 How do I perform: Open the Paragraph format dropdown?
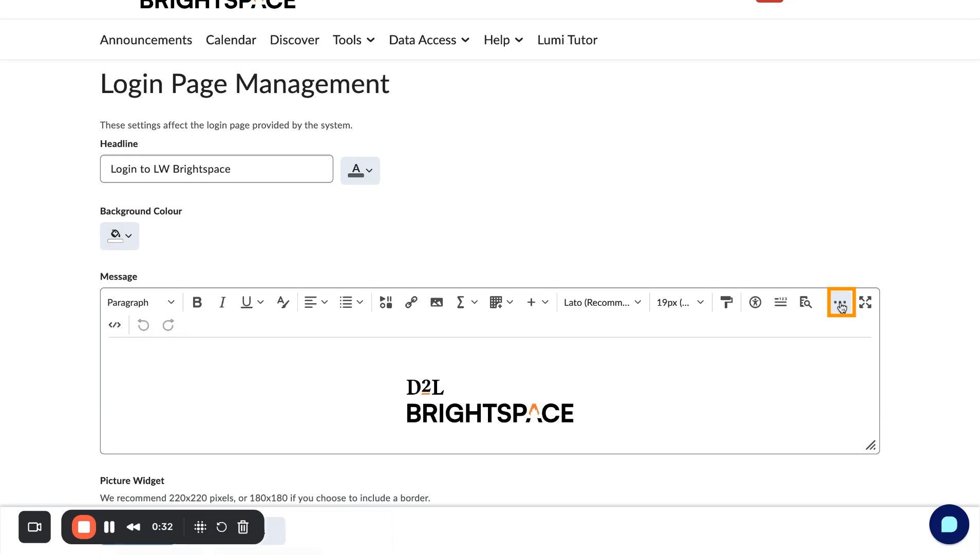pyautogui.click(x=141, y=302)
